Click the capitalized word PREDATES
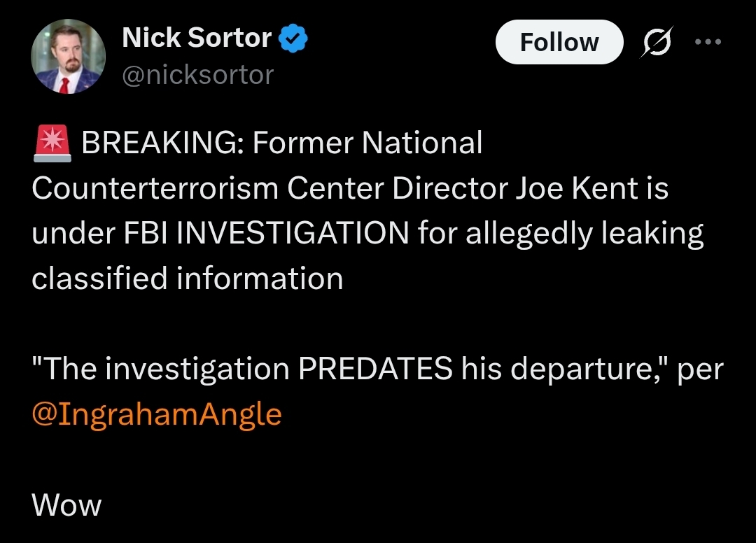 coord(375,369)
